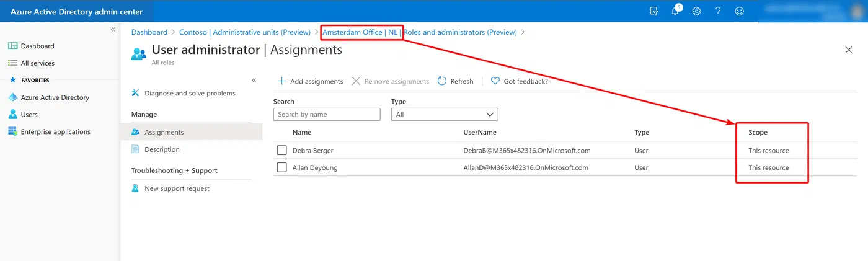Click the X icon for Remove assignments
868x261 pixels.
point(356,81)
